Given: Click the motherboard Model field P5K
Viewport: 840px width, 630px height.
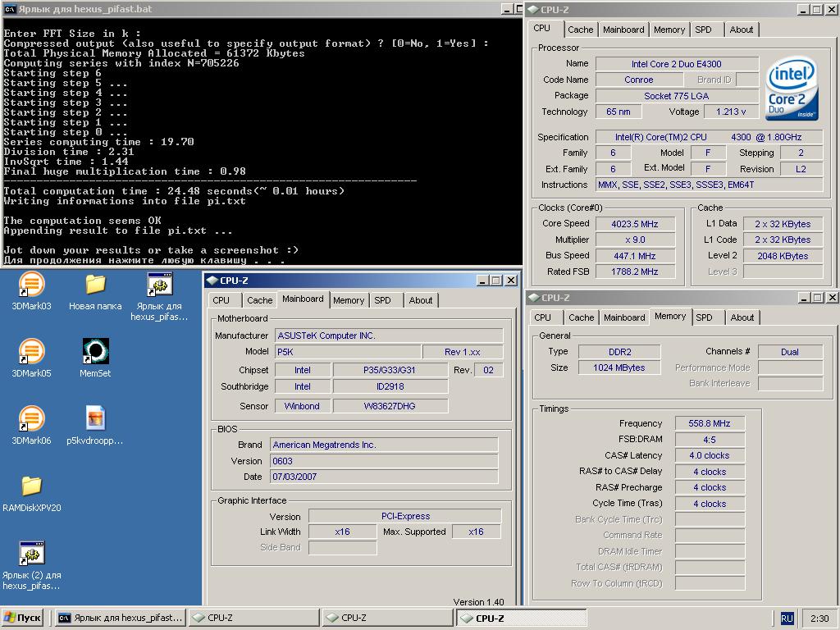Looking at the screenshot, I should (x=347, y=352).
